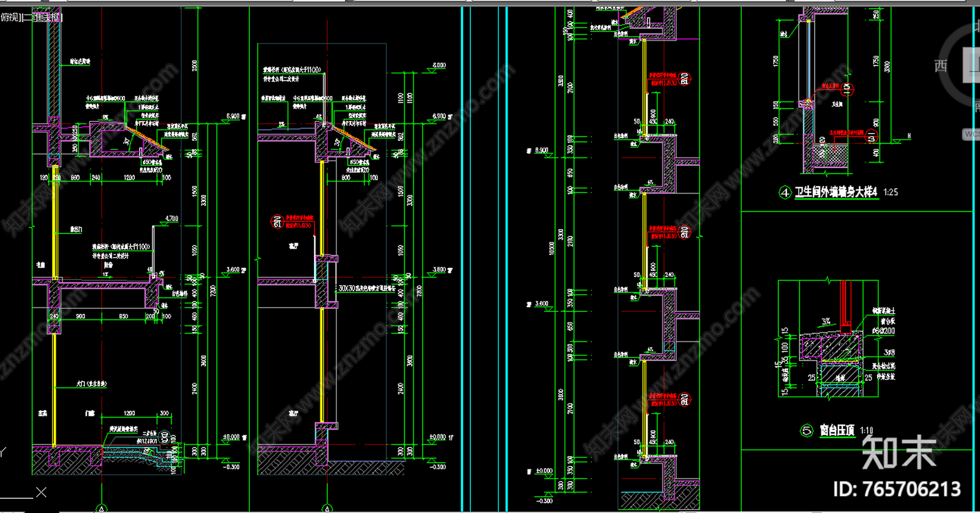The image size is (980, 513).
Task: Select the title text 窗台压顶
Action: tap(837, 430)
